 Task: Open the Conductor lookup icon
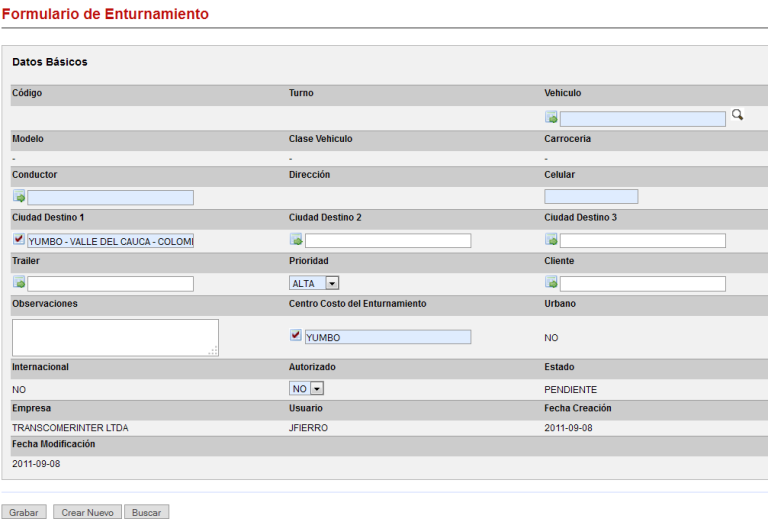click(19, 198)
